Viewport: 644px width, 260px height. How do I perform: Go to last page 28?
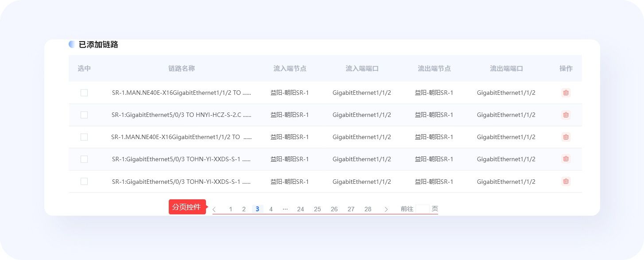pos(368,209)
